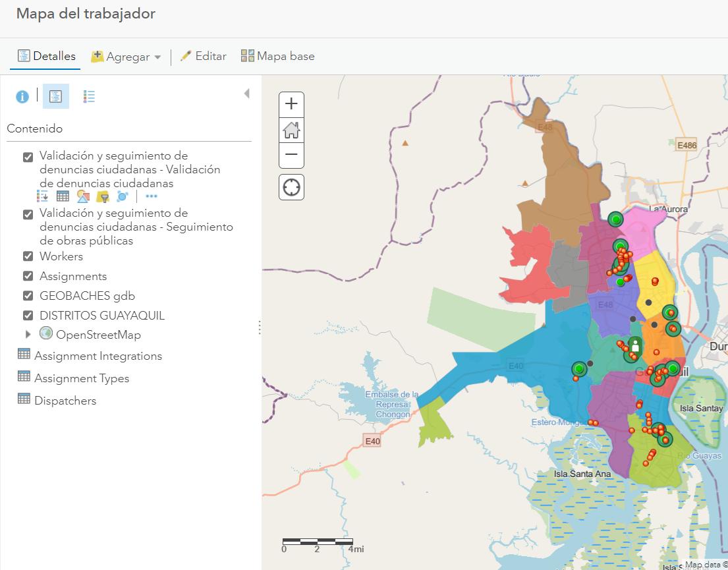Screen dimensions: 728x570
Task: Open more options for first layer
Action: tap(152, 196)
